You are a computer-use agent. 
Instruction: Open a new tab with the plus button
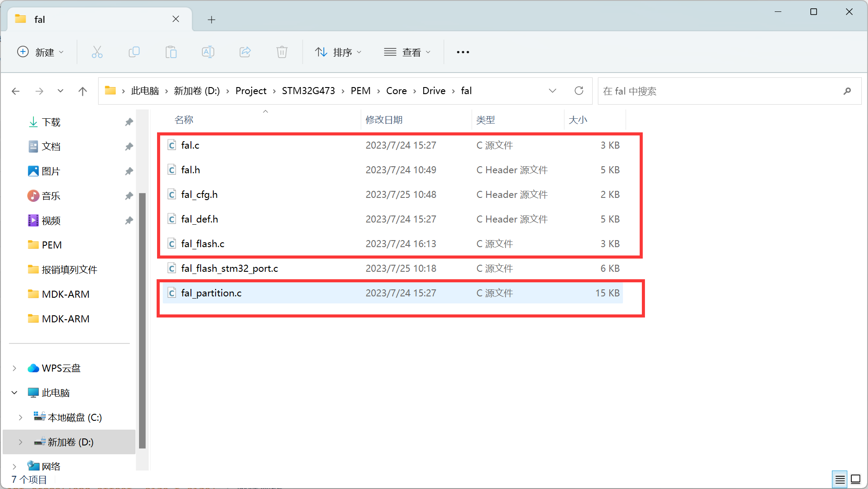tap(212, 19)
